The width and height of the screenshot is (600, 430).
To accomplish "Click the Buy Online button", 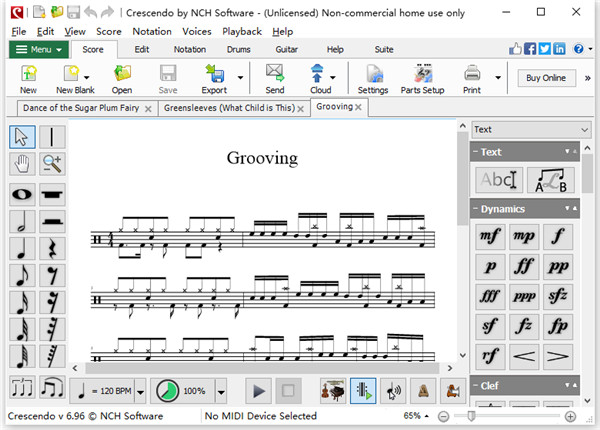I will pyautogui.click(x=546, y=78).
